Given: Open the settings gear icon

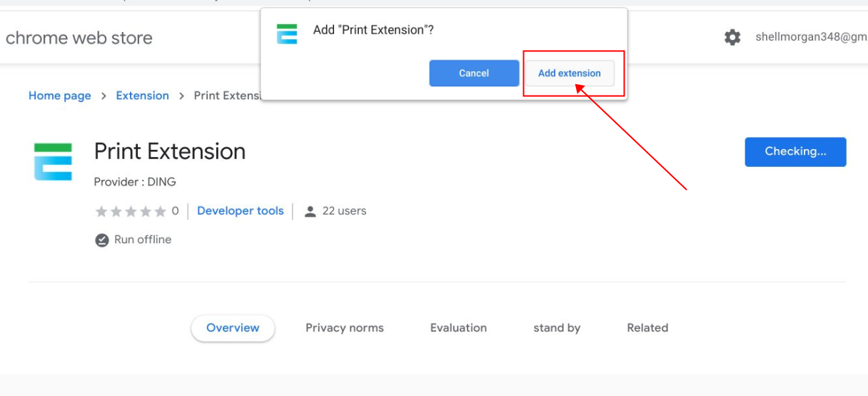Looking at the screenshot, I should [732, 37].
